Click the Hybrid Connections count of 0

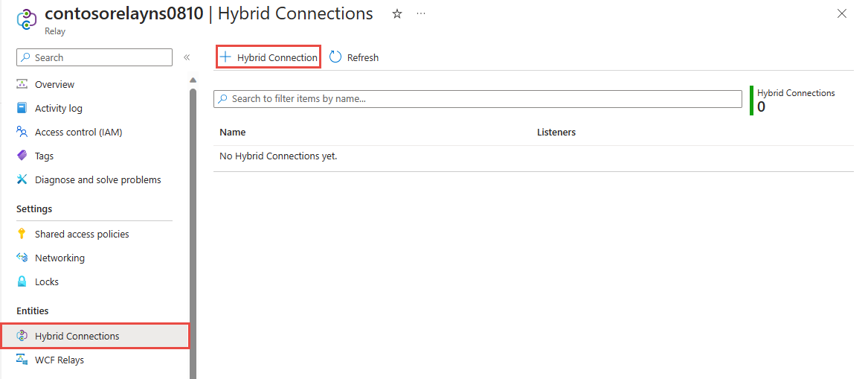coord(761,106)
